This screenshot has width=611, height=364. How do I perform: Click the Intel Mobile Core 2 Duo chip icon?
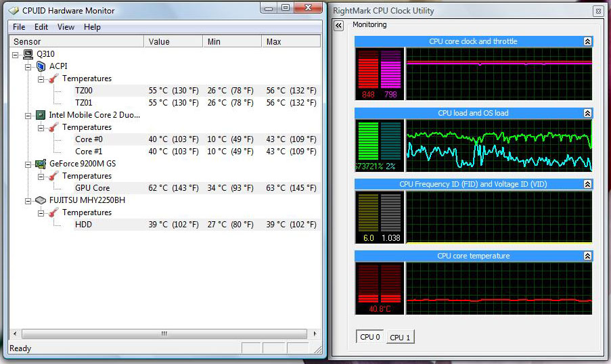[x=41, y=115]
